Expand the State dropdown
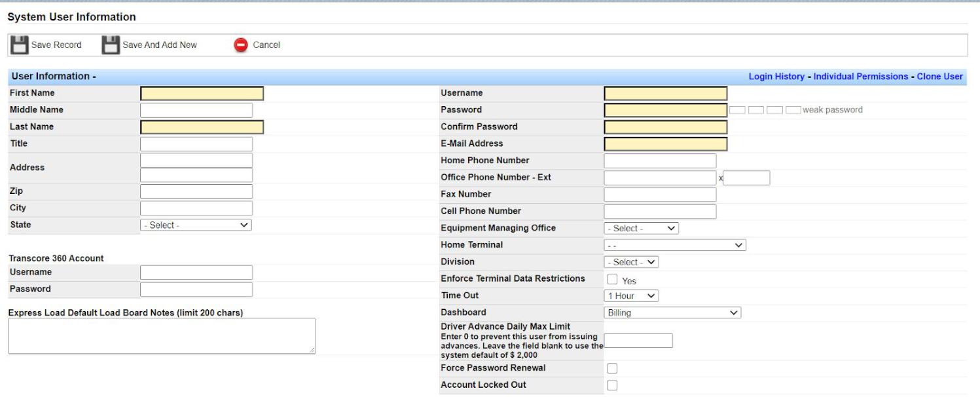Image resolution: width=980 pixels, height=397 pixels. pyautogui.click(x=196, y=225)
